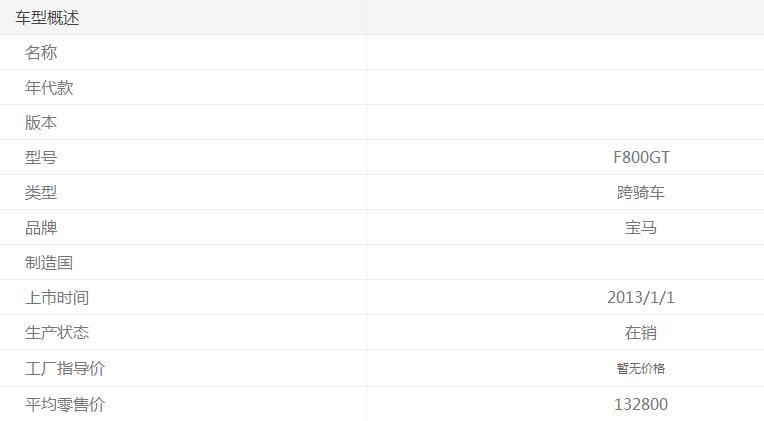This screenshot has width=764, height=421.
Task: Select the 上市时间 row label
Action: pos(57,298)
